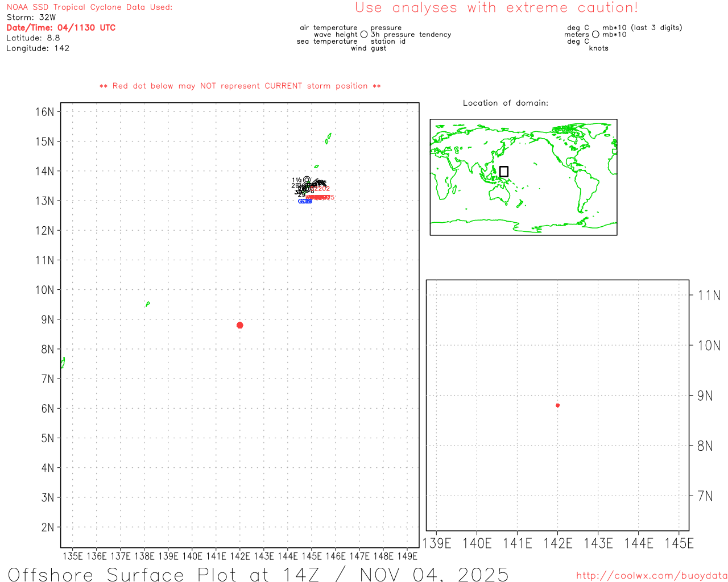
Task: Click the '6N' label on the main map axis
Action: click(x=48, y=409)
